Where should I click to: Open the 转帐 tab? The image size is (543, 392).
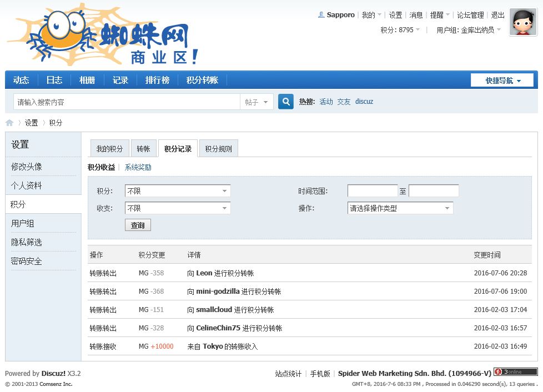coord(143,149)
